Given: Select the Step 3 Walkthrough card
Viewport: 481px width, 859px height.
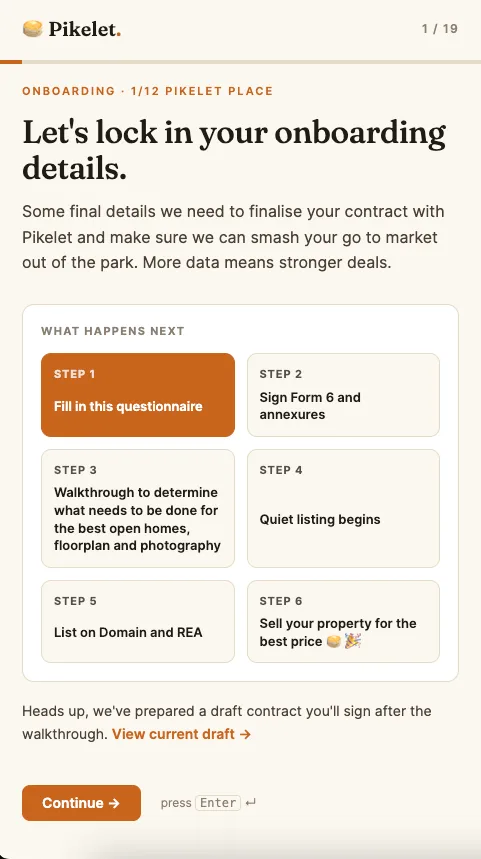Looking at the screenshot, I should tap(138, 508).
